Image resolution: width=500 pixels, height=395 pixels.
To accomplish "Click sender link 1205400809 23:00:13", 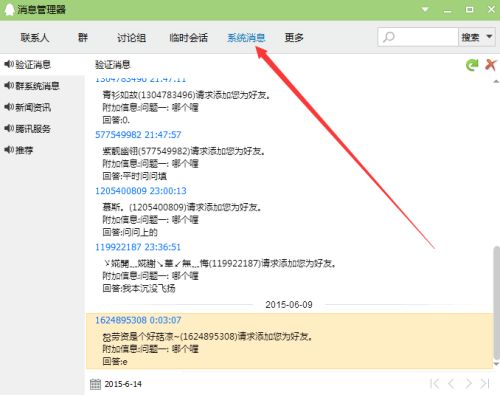I will (141, 191).
